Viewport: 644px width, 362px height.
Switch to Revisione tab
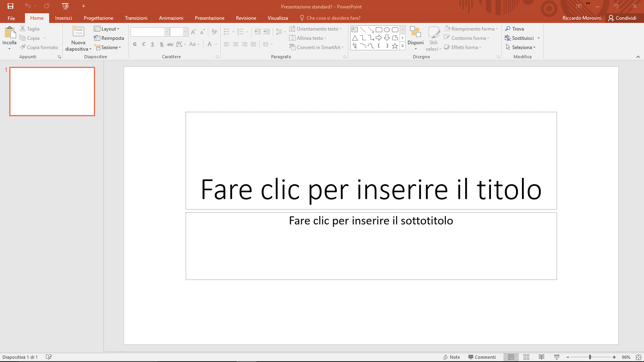246,18
